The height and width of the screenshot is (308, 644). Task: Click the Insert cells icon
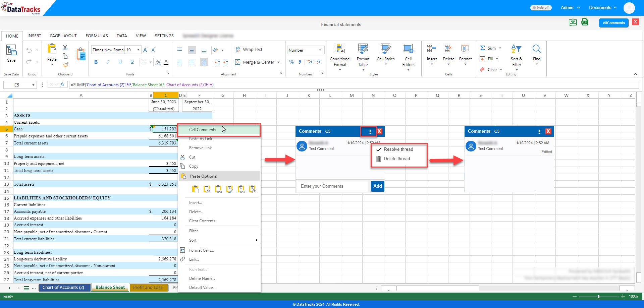click(x=432, y=49)
